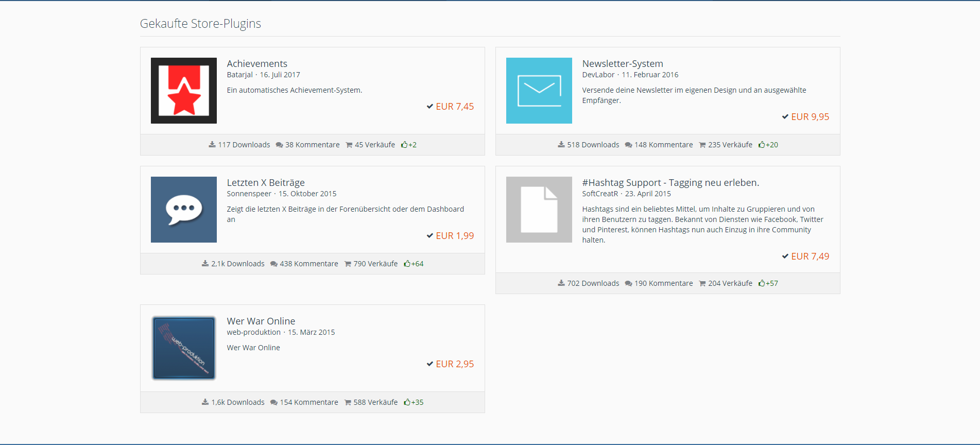Click the thumbs-up +64 likes icon

click(x=407, y=264)
